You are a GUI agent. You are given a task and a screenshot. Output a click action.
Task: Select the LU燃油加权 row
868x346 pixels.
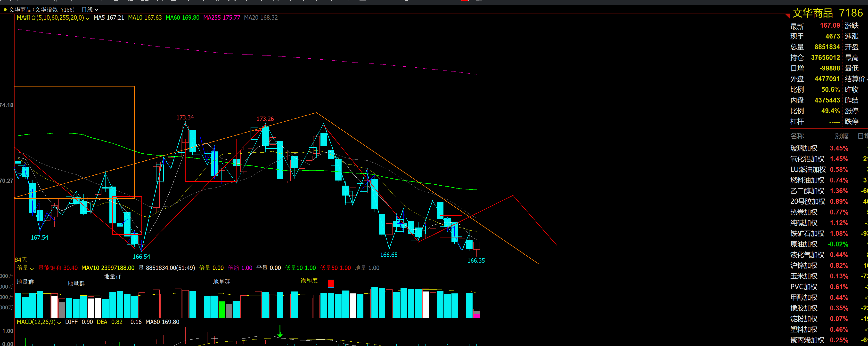tap(829, 170)
